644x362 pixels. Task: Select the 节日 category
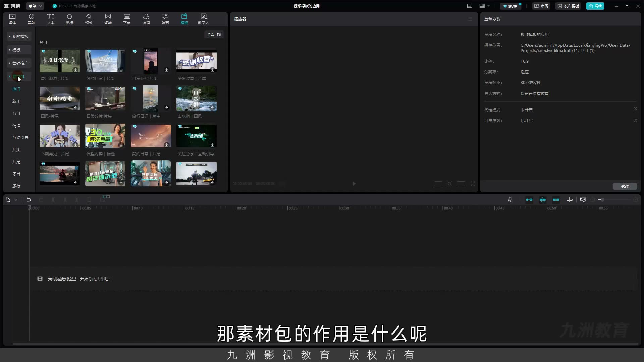[16, 113]
